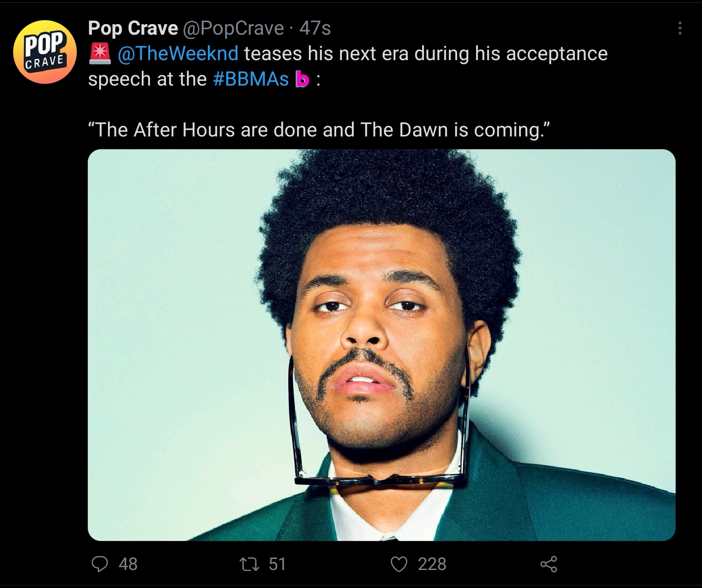Image resolution: width=702 pixels, height=588 pixels.
Task: Click the pink Billboard b hashtag emoji
Action: [303, 79]
